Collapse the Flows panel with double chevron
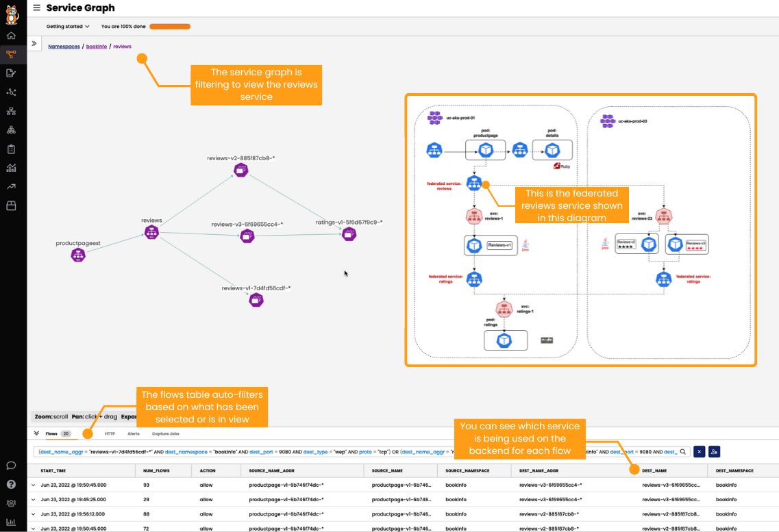Image resolution: width=779 pixels, height=532 pixels. click(x=35, y=433)
